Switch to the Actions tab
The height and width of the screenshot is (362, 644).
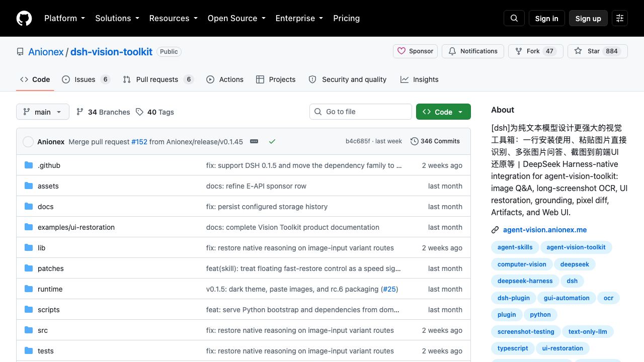pyautogui.click(x=225, y=79)
